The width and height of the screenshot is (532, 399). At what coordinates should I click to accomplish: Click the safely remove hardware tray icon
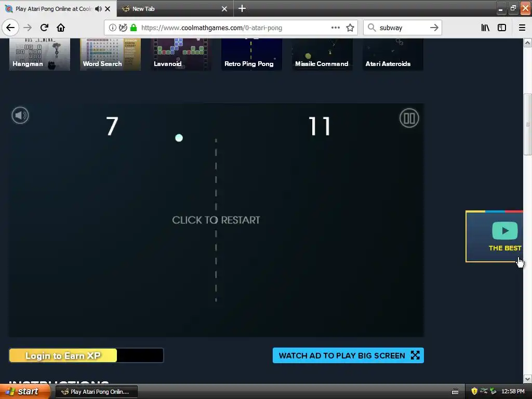click(493, 391)
